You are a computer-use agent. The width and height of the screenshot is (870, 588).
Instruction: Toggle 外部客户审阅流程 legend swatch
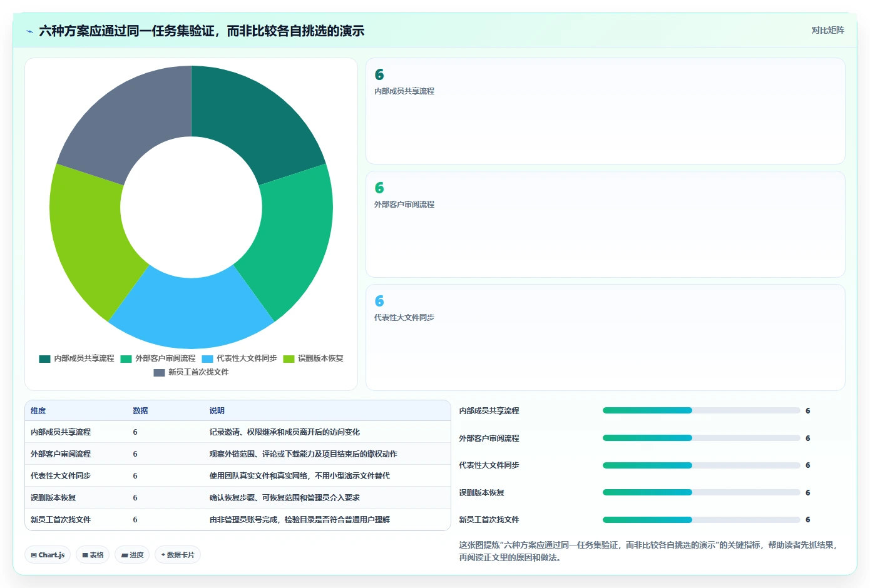(x=126, y=358)
